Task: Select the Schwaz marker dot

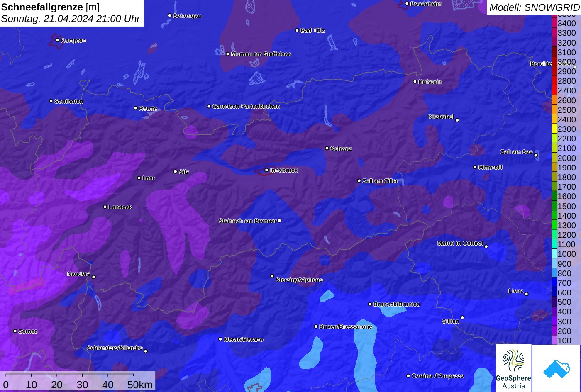Action: (x=327, y=148)
